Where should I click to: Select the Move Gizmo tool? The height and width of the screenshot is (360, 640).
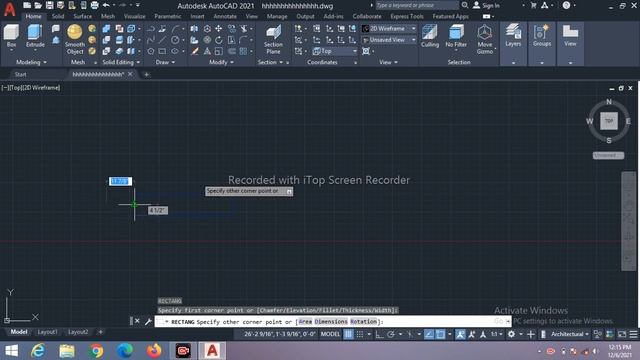pos(484,39)
